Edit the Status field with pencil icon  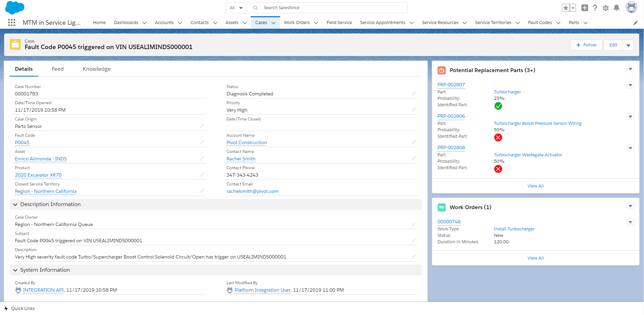(x=414, y=94)
